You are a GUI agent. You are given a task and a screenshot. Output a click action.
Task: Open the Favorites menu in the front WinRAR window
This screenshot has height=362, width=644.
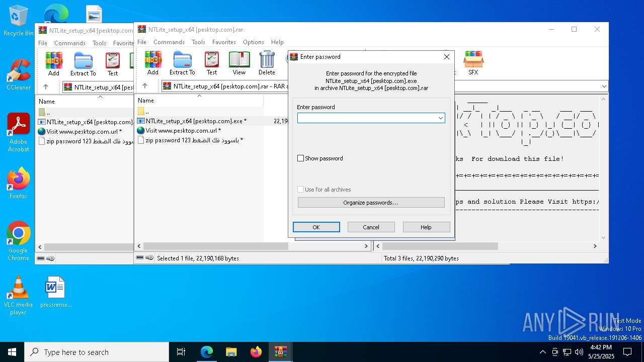tap(224, 42)
